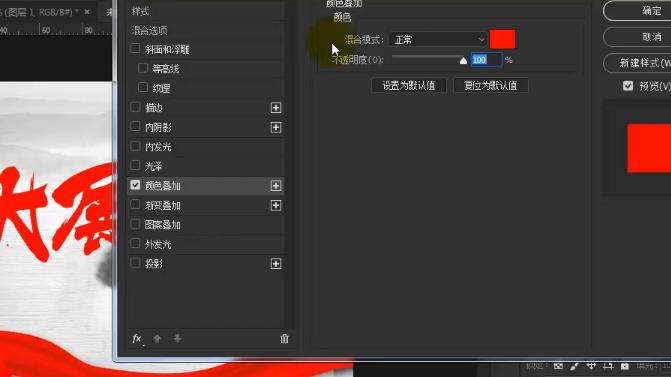Enable the 纹理 checkbox
671x377 pixels.
click(x=143, y=87)
